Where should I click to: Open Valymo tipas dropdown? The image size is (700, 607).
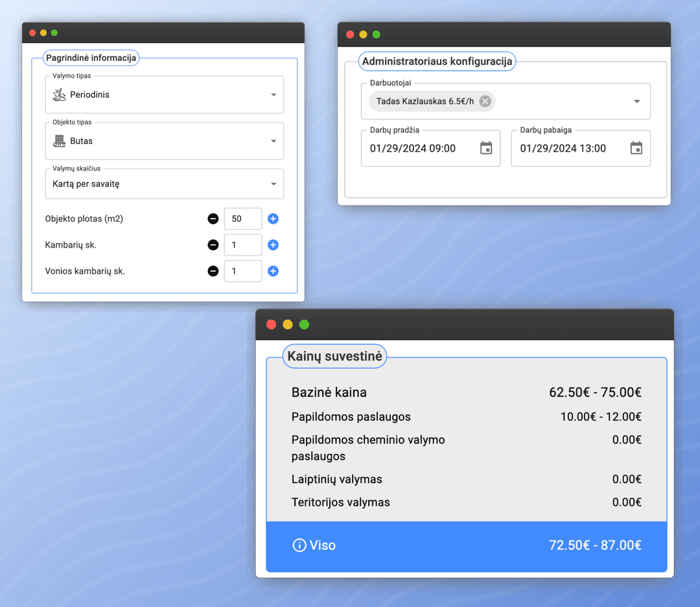pos(273,95)
